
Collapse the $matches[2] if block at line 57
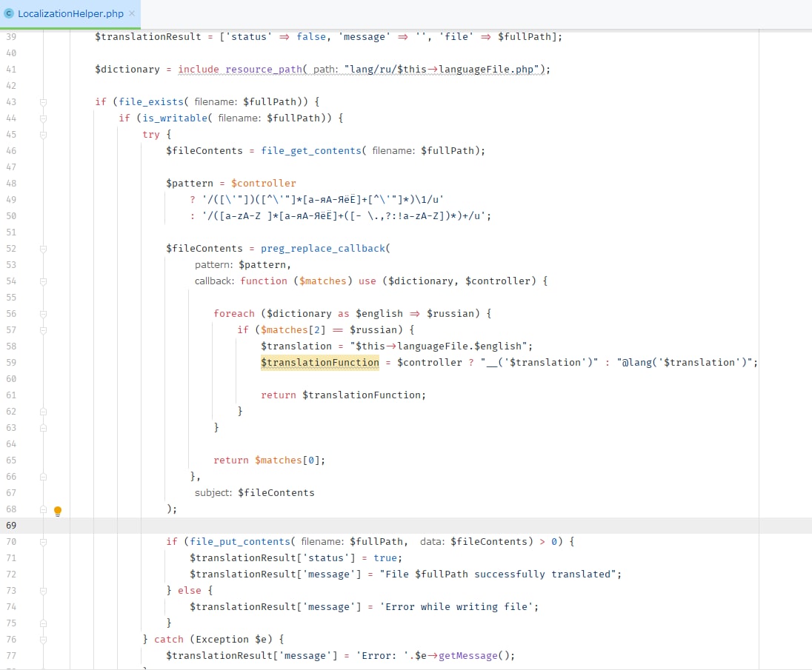point(44,329)
